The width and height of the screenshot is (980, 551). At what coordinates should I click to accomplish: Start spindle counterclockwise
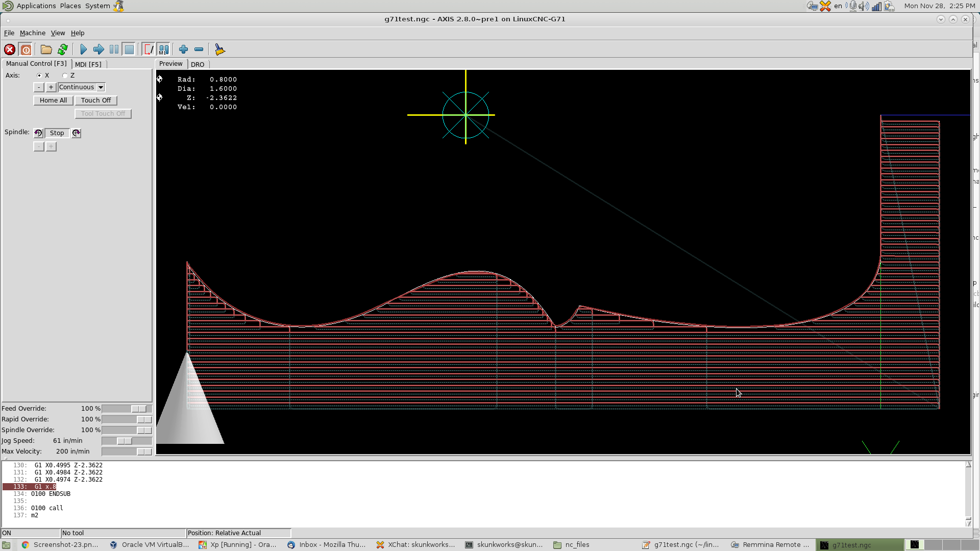38,133
